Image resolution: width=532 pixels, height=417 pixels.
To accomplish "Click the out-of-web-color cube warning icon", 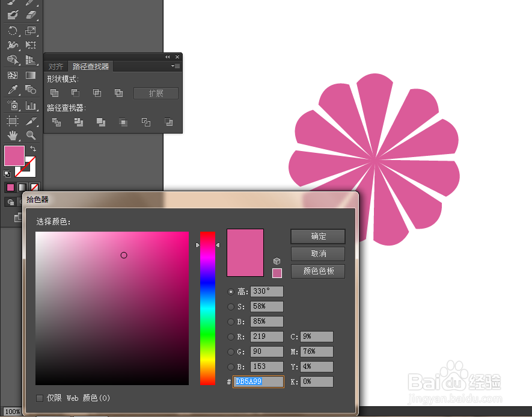I will (x=277, y=261).
